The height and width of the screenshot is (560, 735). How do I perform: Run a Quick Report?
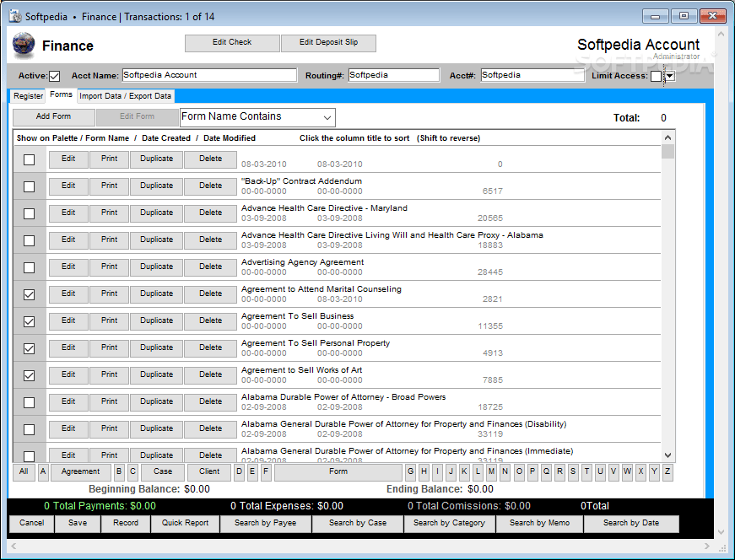click(x=185, y=523)
